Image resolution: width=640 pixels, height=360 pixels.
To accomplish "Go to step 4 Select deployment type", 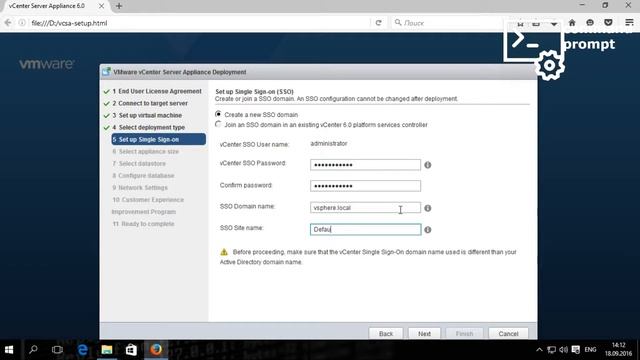I will [149, 127].
